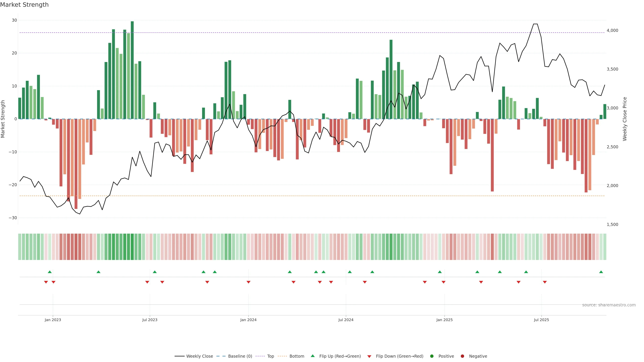644x362 pixels.
Task: Click the Market Strength chart title
Action: pyautogui.click(x=24, y=5)
